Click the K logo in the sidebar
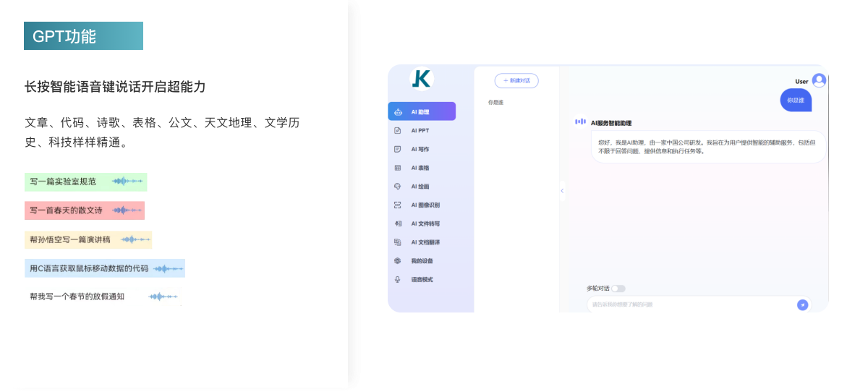868x392 pixels. (x=420, y=79)
